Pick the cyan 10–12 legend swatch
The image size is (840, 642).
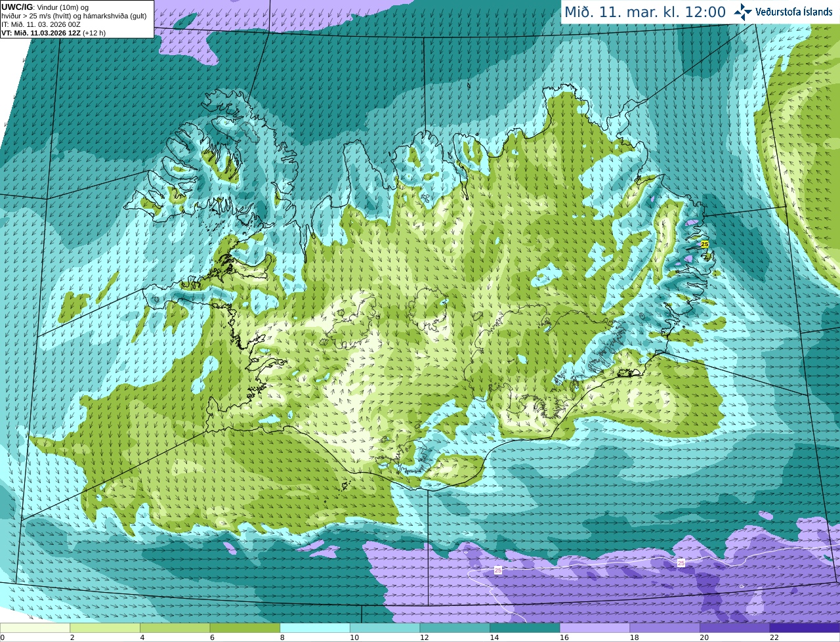[x=385, y=628]
